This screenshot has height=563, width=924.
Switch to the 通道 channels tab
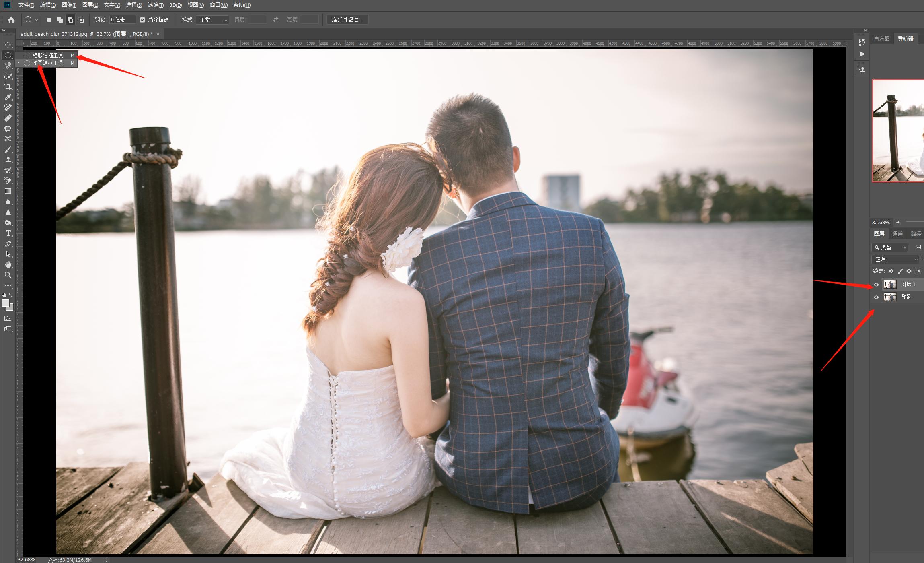(897, 234)
